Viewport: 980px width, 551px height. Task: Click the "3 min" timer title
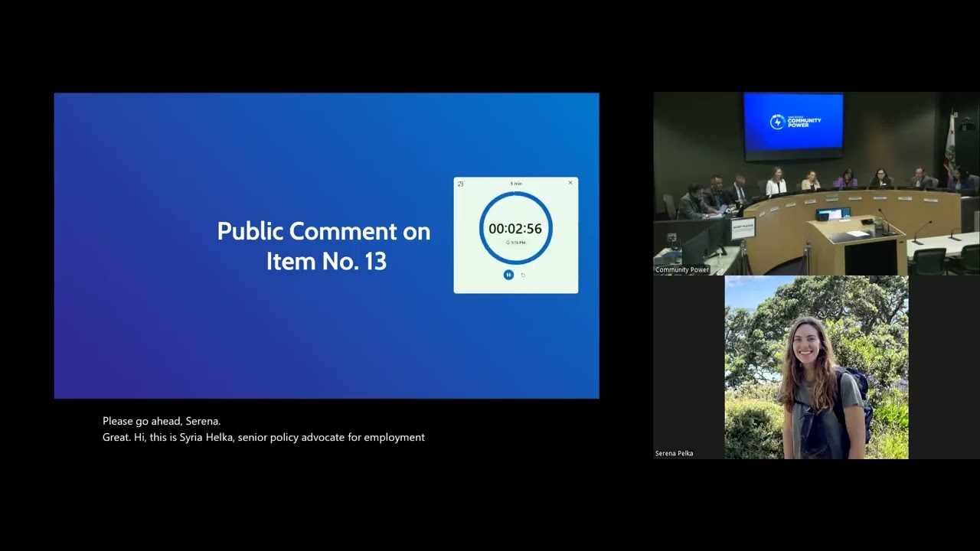(x=516, y=184)
